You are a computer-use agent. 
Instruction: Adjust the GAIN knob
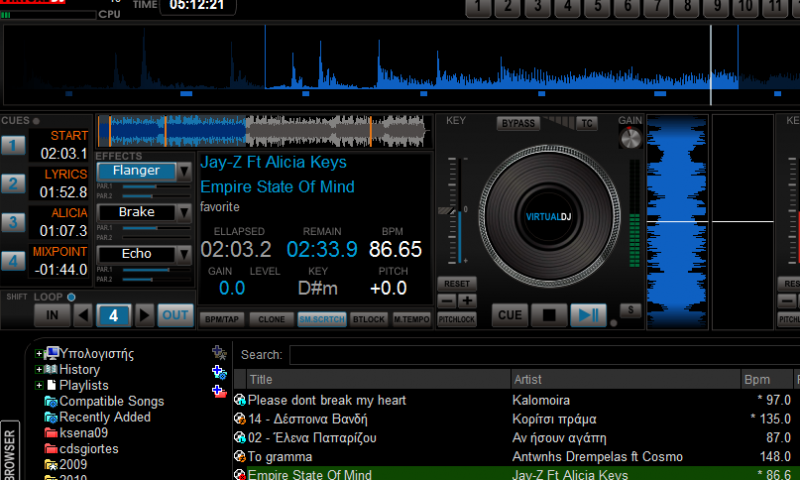click(631, 138)
